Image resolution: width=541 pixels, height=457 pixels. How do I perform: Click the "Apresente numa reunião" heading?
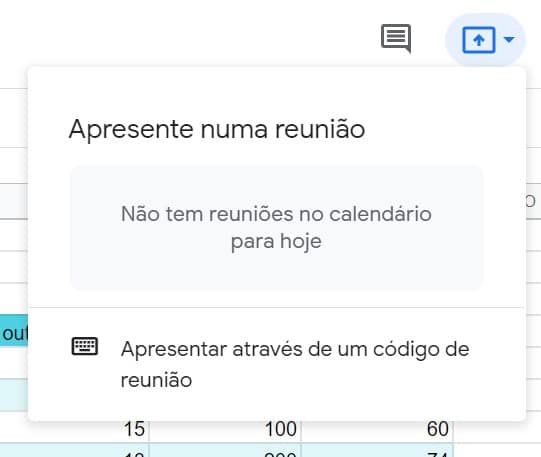point(217,129)
